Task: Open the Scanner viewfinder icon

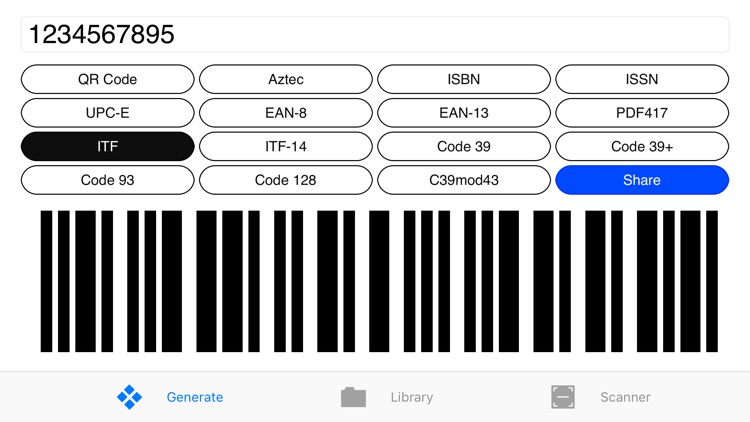Action: [x=563, y=397]
